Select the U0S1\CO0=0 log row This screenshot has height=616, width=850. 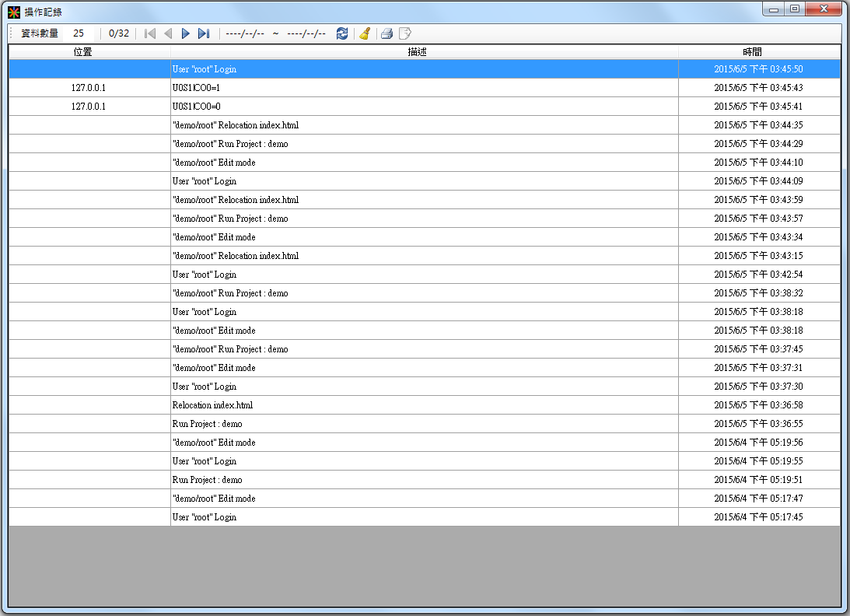(x=424, y=107)
